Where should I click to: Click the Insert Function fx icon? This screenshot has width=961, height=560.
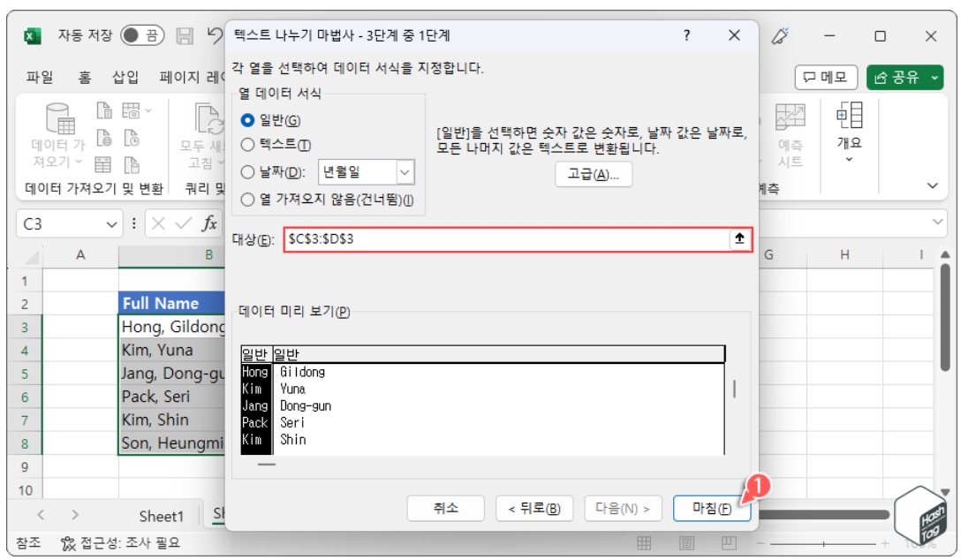[x=209, y=223]
